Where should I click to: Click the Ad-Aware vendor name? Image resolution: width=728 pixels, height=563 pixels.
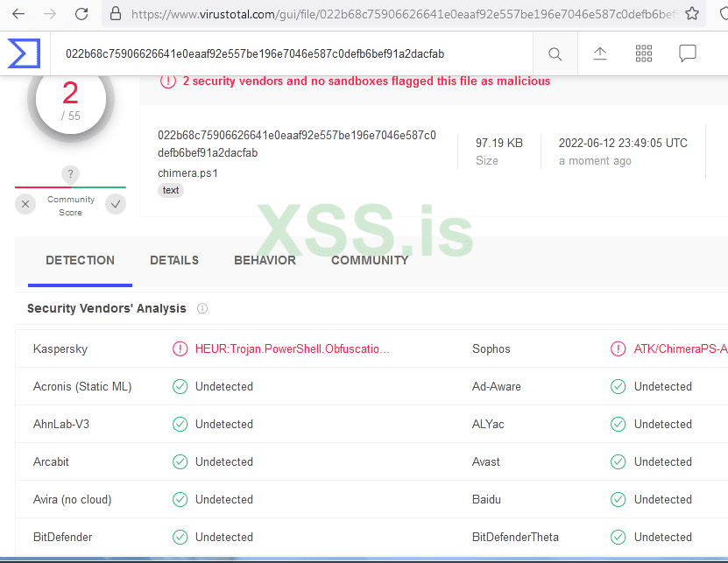[x=497, y=387]
